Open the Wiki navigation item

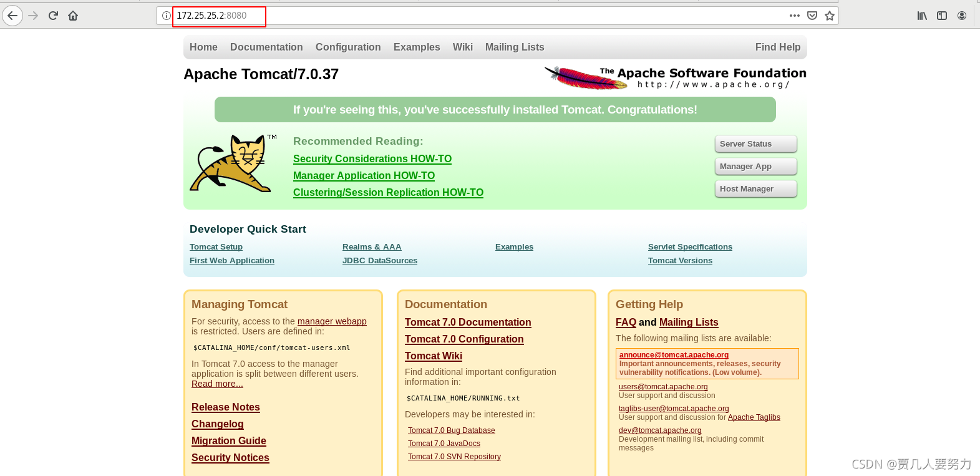tap(463, 47)
